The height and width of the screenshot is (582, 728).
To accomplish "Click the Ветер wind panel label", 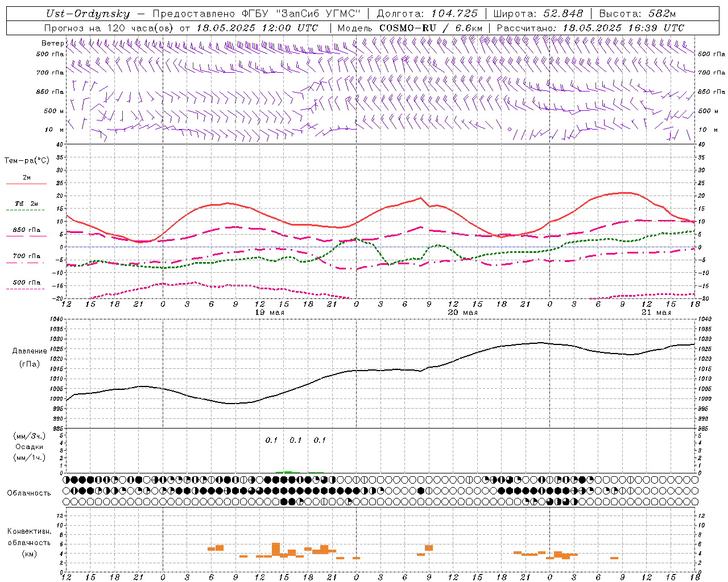I will [x=52, y=43].
